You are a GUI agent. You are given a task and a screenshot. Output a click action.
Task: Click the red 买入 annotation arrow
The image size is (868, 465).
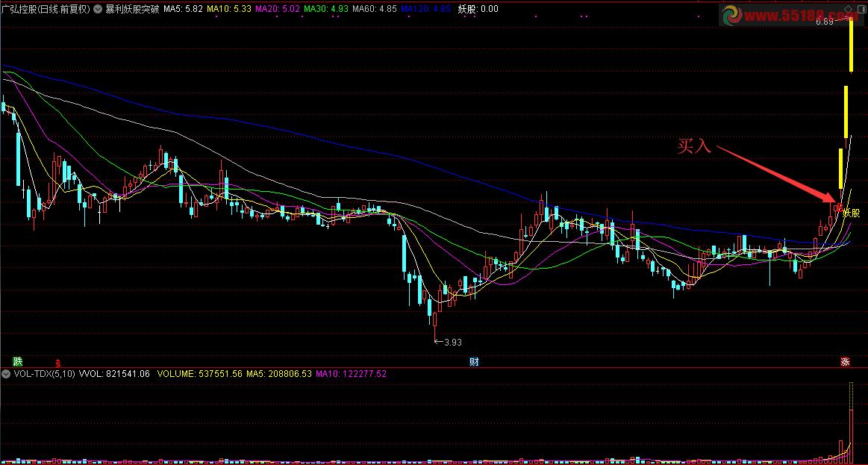[x=776, y=173]
